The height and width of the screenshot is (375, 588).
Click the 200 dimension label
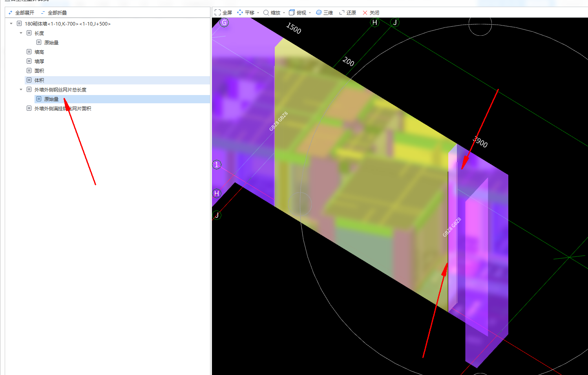(348, 62)
